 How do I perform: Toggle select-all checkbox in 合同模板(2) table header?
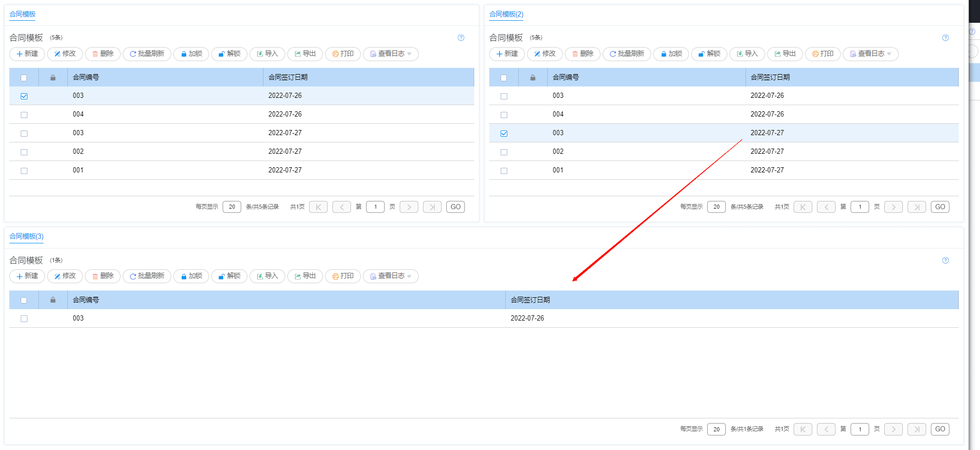point(504,78)
